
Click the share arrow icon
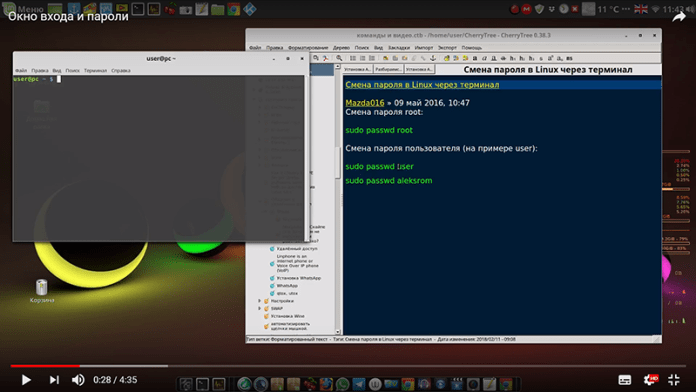click(679, 17)
